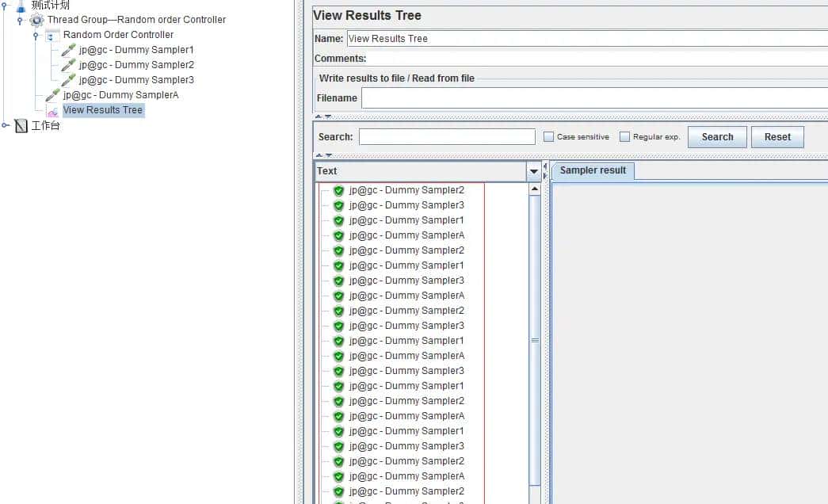Enable the Regular exp. checkbox
Screen dimensions: 828x504
(x=624, y=137)
